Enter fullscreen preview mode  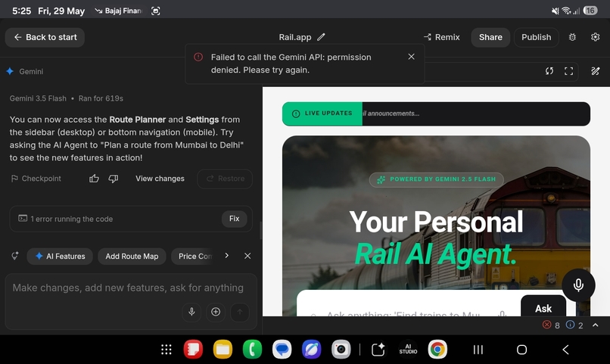point(569,71)
